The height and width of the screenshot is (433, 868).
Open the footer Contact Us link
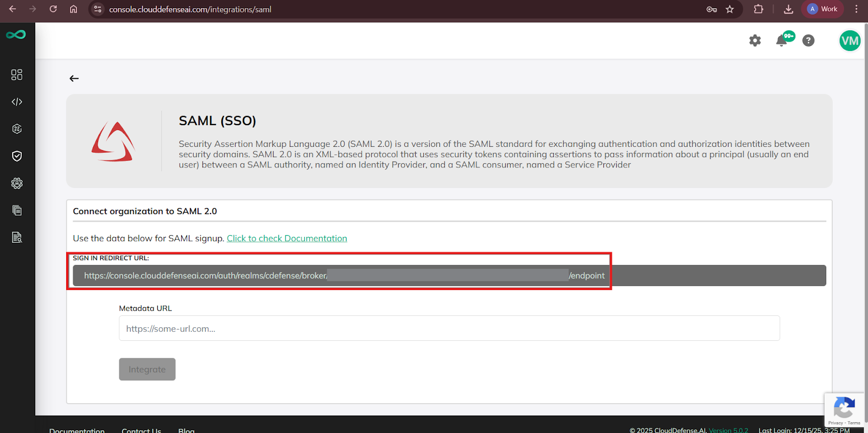[142, 430]
